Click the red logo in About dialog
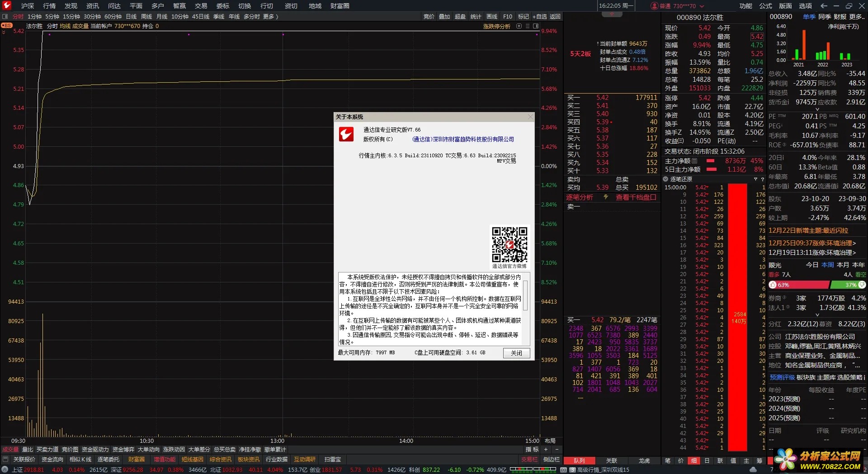868x474 pixels. tap(346, 134)
